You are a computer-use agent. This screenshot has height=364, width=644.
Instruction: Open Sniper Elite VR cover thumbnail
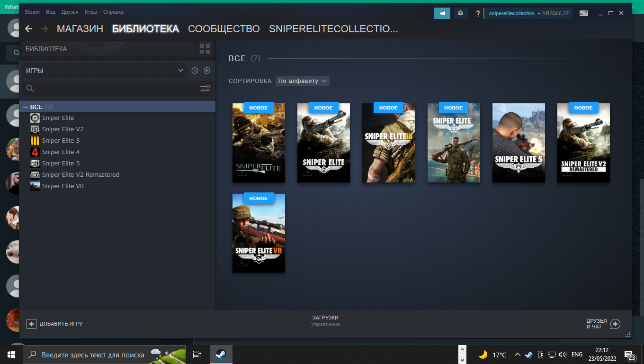coord(259,233)
